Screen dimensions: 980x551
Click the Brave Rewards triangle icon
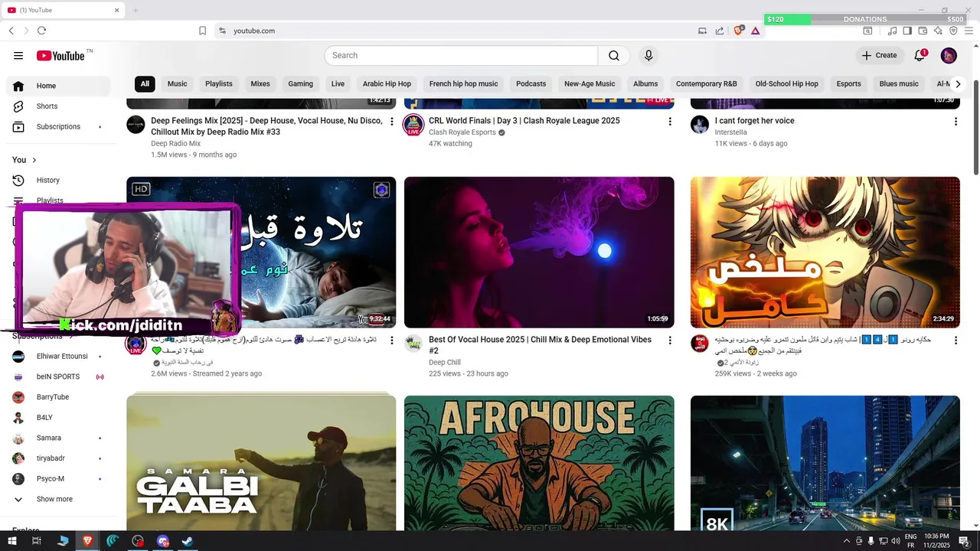[756, 31]
